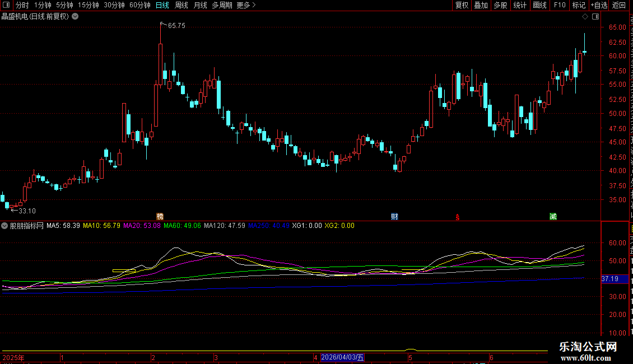Click the 2026/04/03/五 date marker
Screen dimensions: 633x364
[x=342, y=357]
